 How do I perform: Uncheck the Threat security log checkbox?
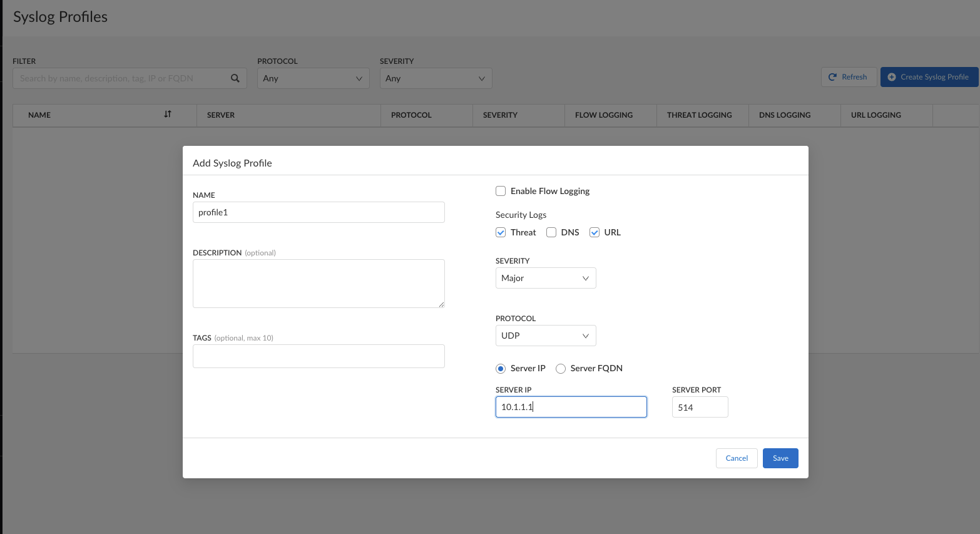501,232
